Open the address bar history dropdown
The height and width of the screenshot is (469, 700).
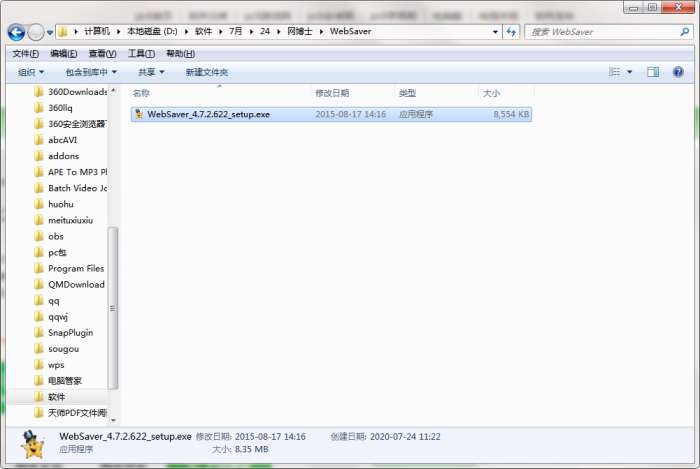pyautogui.click(x=495, y=32)
